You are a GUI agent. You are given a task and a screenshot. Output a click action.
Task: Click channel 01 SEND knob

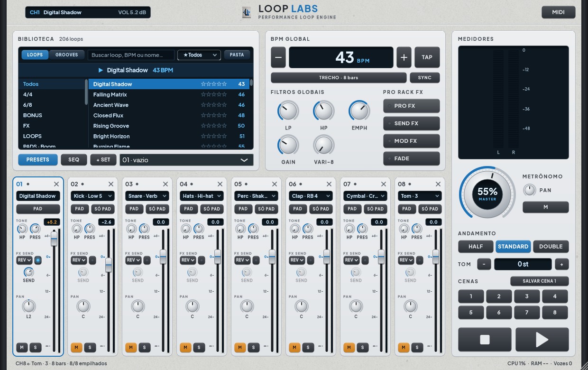pyautogui.click(x=28, y=272)
